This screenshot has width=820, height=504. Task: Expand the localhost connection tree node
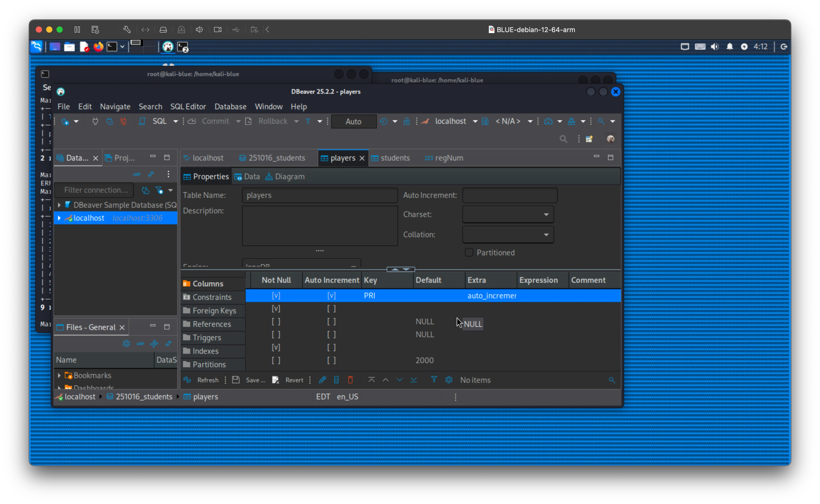(59, 218)
